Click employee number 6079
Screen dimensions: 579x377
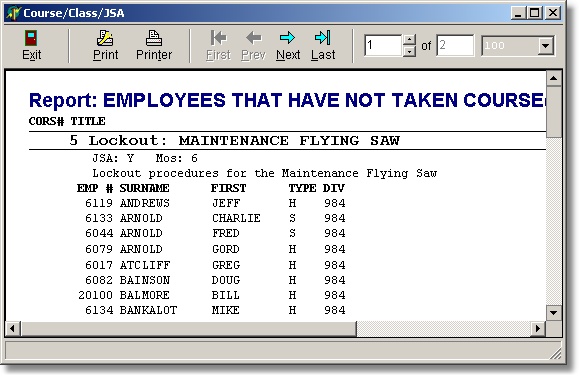point(99,250)
